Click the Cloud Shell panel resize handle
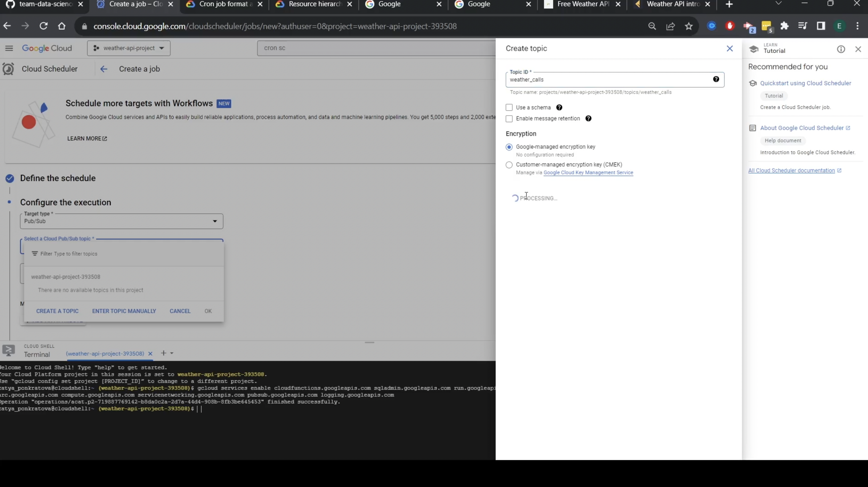 click(x=369, y=342)
